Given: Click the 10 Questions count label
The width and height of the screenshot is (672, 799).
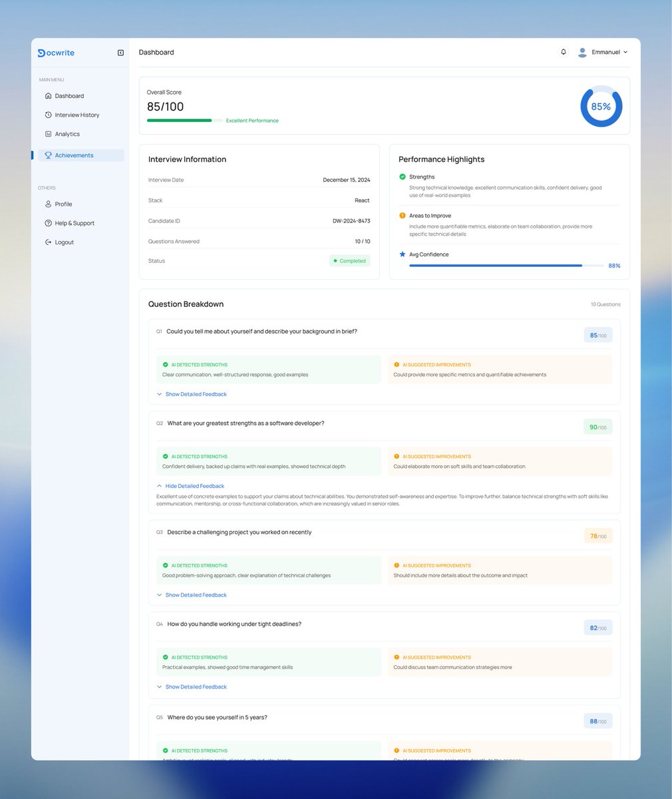Looking at the screenshot, I should coord(605,304).
